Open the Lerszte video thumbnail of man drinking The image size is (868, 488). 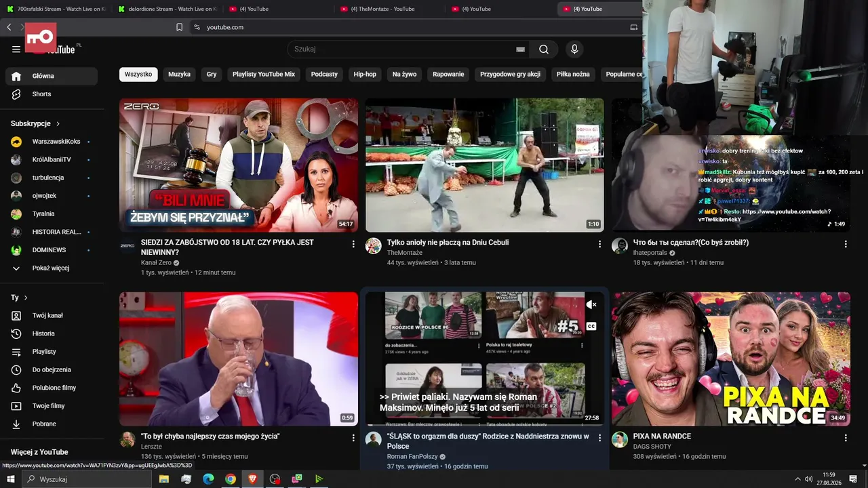pos(239,359)
